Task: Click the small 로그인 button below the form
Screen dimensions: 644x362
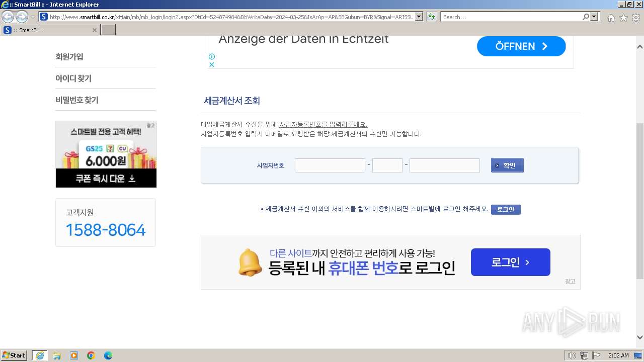Action: coord(506,210)
